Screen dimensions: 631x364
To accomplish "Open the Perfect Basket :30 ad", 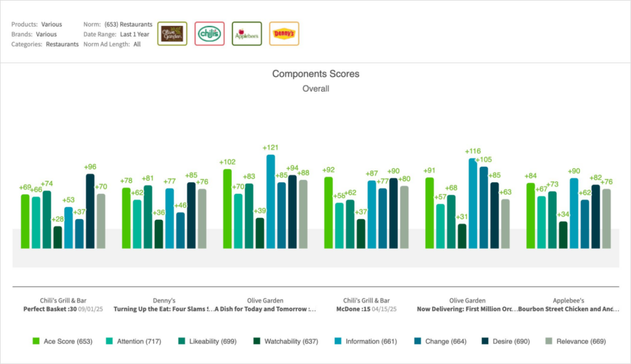I will (52, 309).
